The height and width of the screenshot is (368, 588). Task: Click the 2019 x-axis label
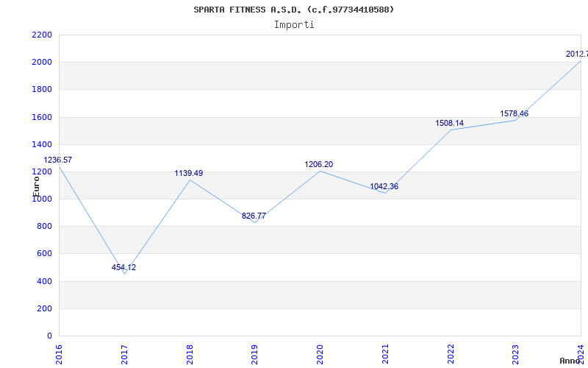pyautogui.click(x=254, y=355)
